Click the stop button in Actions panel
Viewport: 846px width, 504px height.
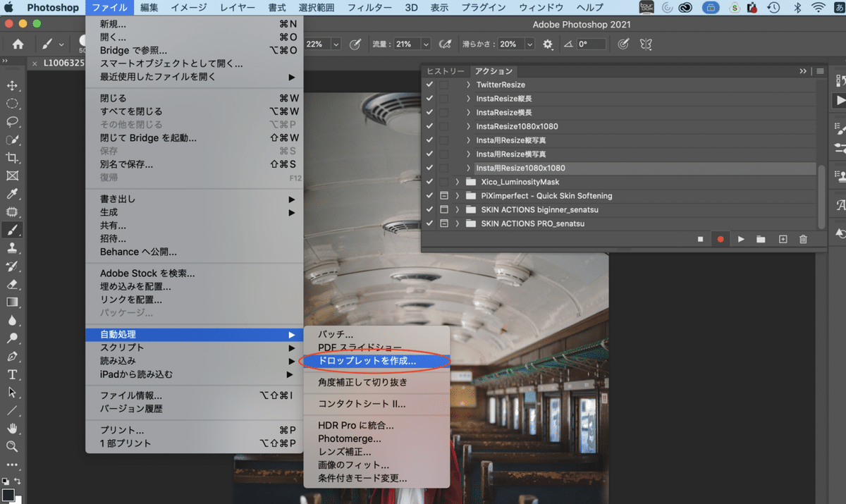click(700, 239)
